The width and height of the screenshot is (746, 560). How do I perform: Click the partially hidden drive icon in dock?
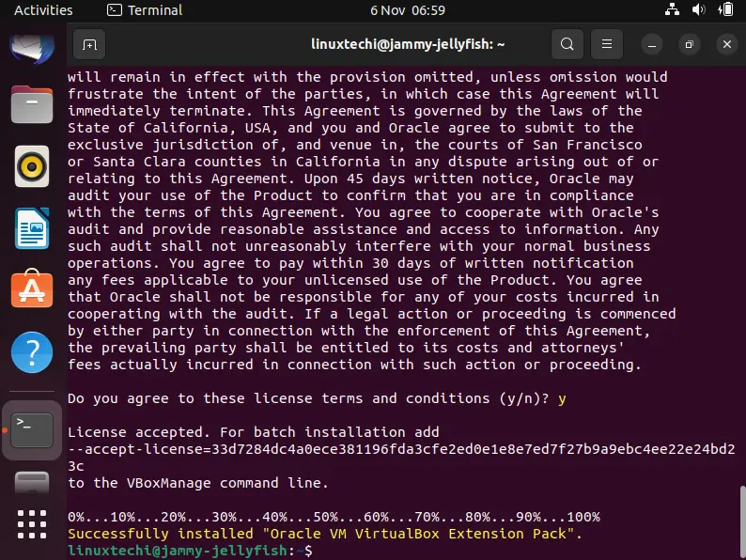(x=32, y=482)
